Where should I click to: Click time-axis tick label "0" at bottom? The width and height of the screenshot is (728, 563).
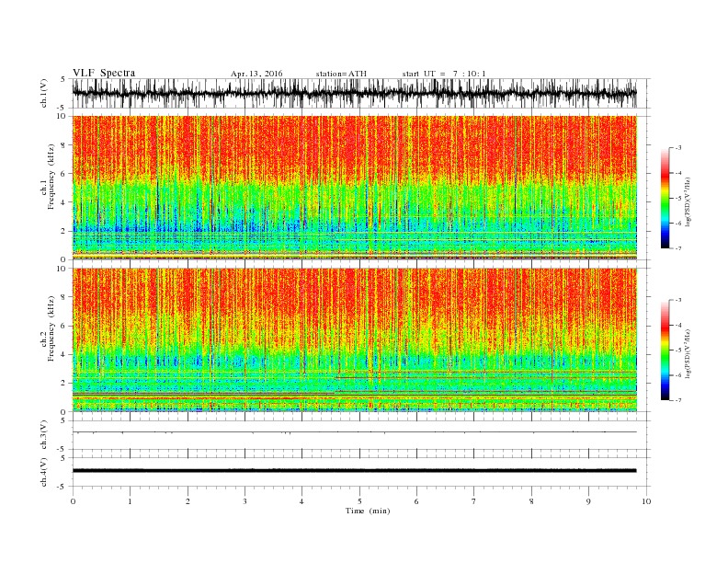(73, 501)
